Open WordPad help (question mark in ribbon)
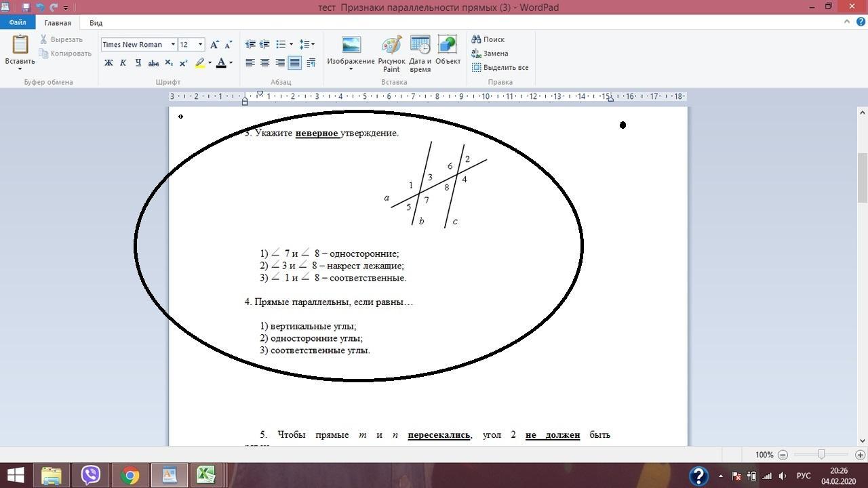 (860, 22)
